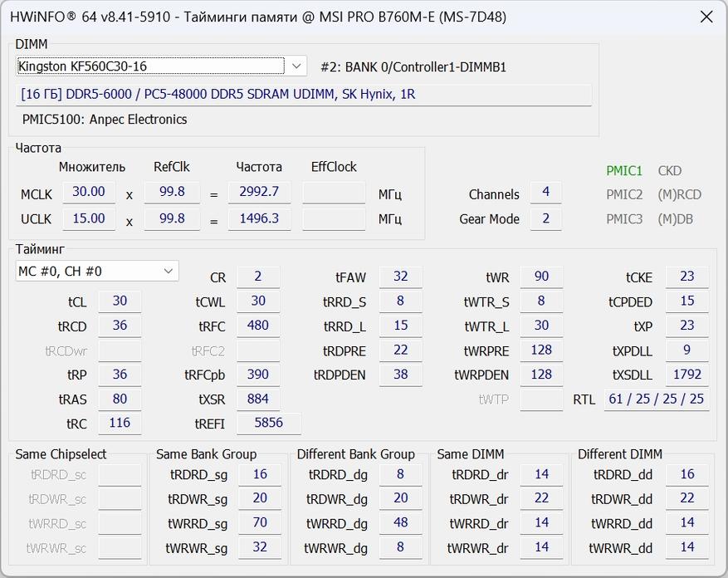Click the tWTR_S value 8

tap(541, 301)
